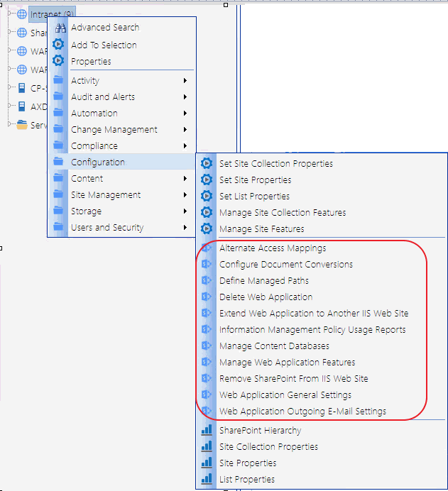Screen dimensions: 448x491
Task: Expand the Intranet (9) tree node
Action: click(x=9, y=13)
